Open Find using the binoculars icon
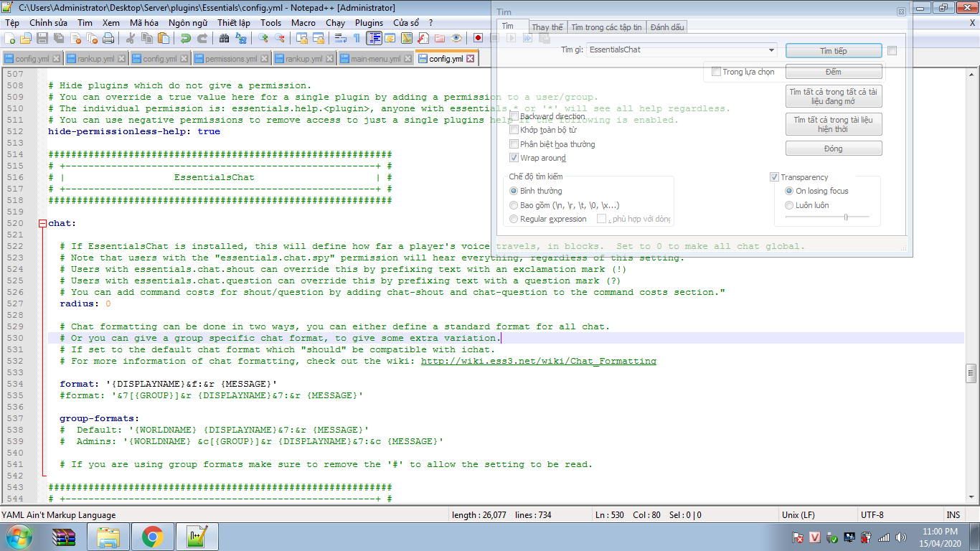The image size is (980, 551). (x=224, y=38)
